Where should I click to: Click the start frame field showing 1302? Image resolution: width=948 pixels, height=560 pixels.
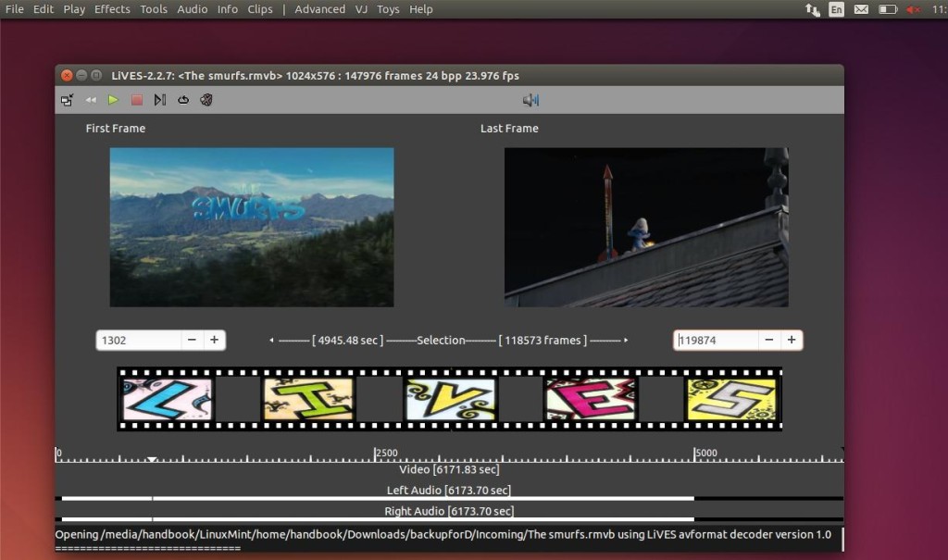139,341
